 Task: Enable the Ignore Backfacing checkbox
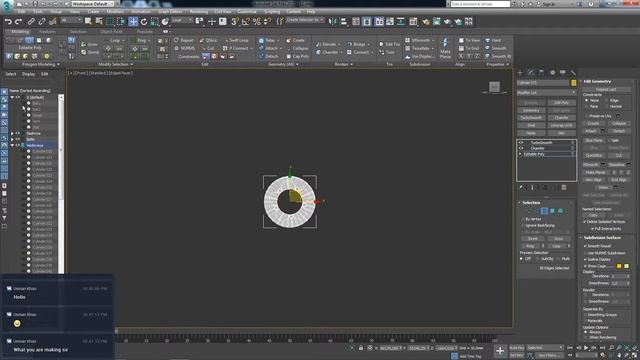523,225
